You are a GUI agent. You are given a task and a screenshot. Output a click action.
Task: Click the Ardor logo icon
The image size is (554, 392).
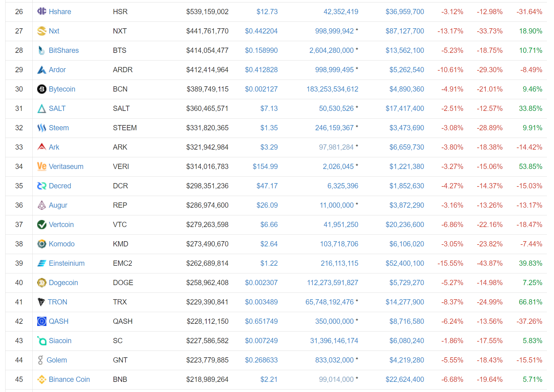(x=42, y=70)
